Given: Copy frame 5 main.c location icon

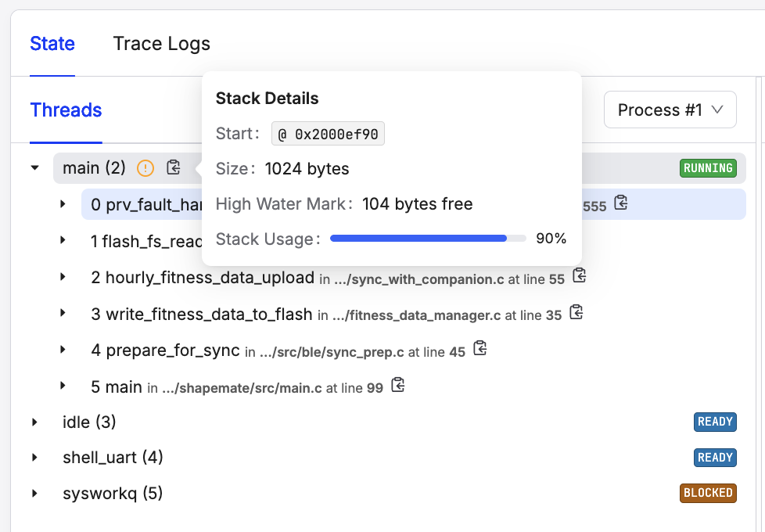Looking at the screenshot, I should point(398,386).
